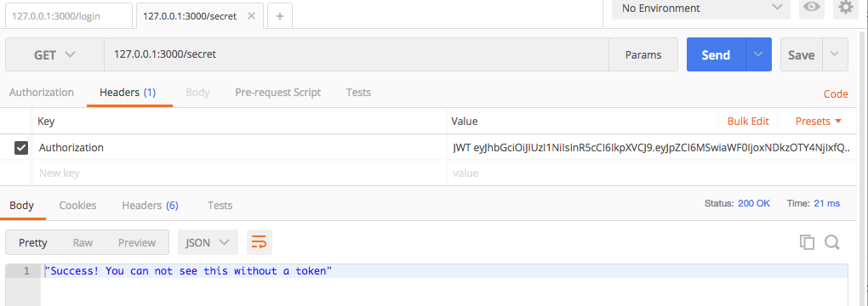Expand the Save button arrow options

click(x=835, y=54)
